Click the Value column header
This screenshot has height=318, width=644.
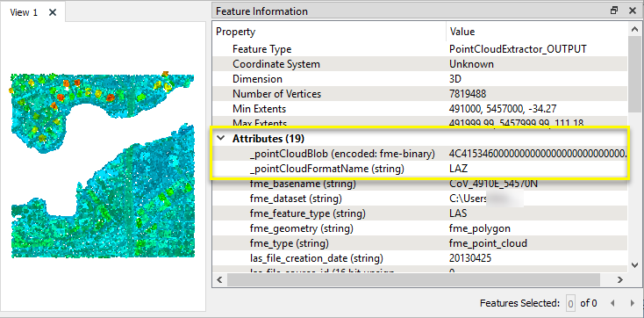coord(537,32)
